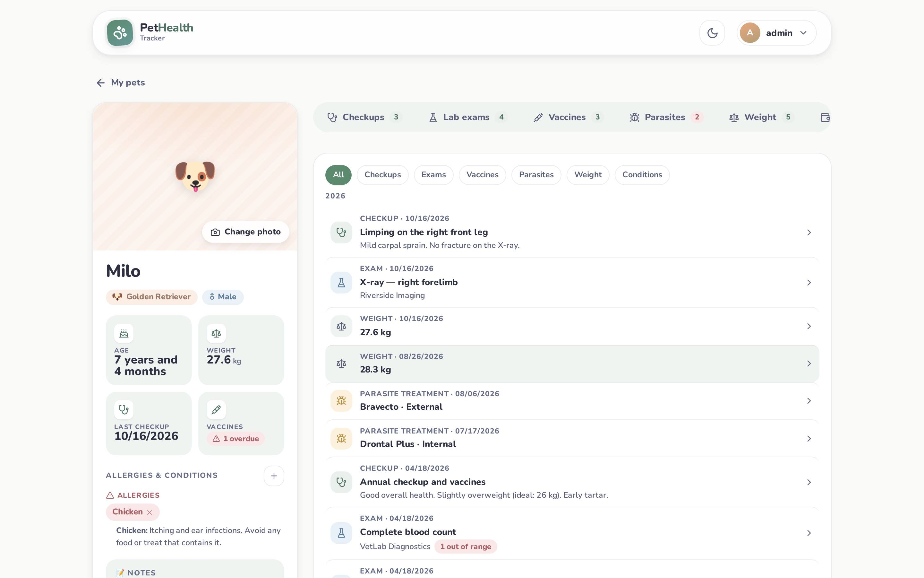The image size is (924, 578).
Task: Click the cake icon in Age card
Action: (x=124, y=333)
